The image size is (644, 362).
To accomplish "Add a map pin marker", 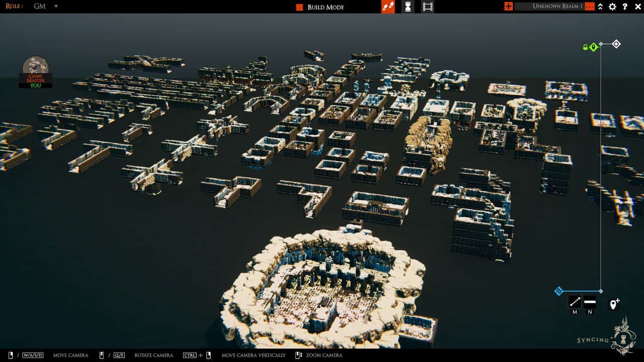I will coord(614,304).
